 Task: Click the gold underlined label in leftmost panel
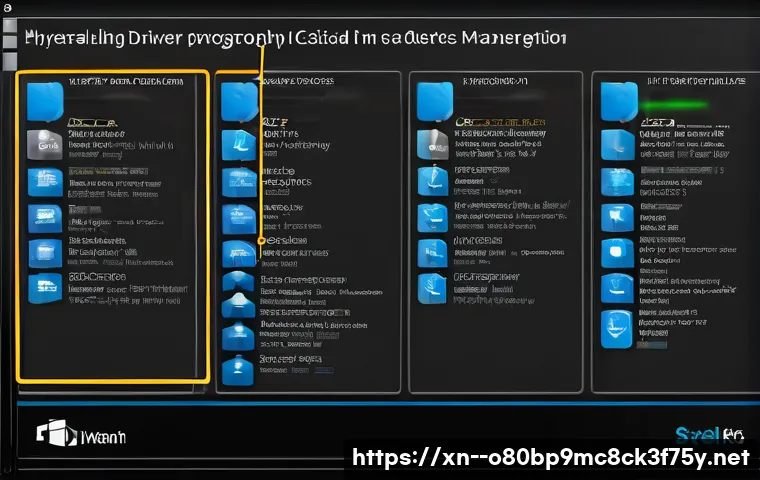coord(92,122)
